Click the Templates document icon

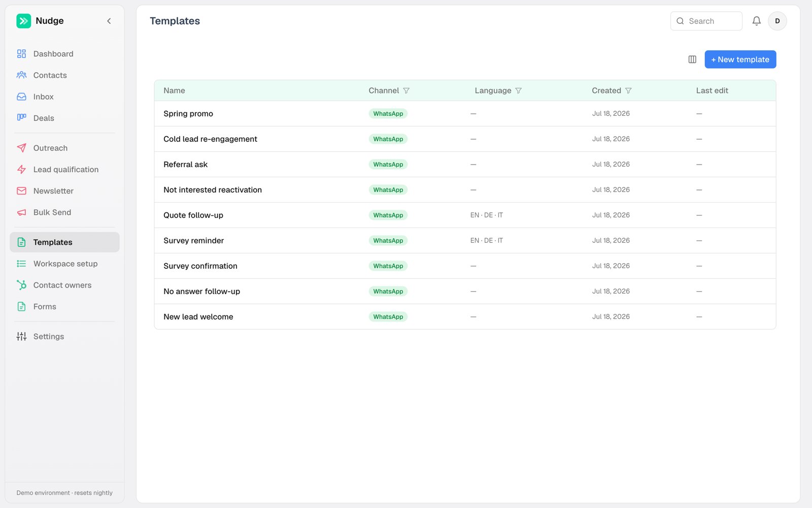coord(21,242)
